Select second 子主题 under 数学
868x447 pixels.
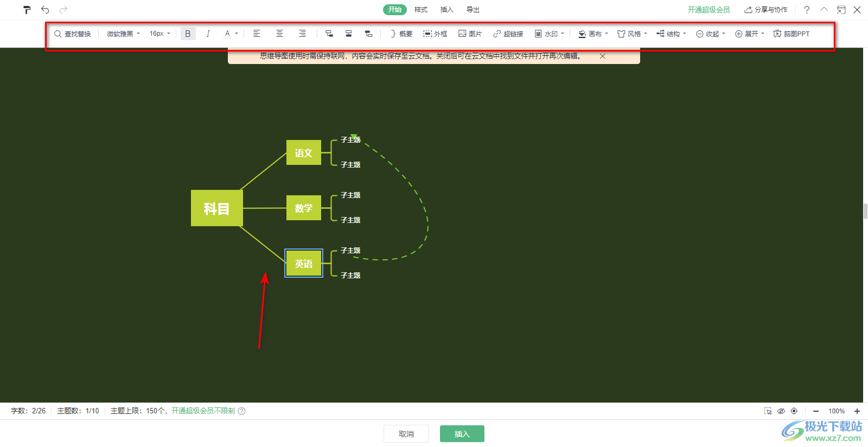click(x=350, y=220)
